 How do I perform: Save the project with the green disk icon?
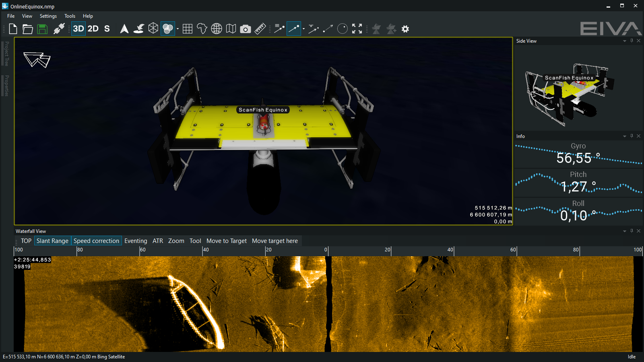(x=42, y=29)
